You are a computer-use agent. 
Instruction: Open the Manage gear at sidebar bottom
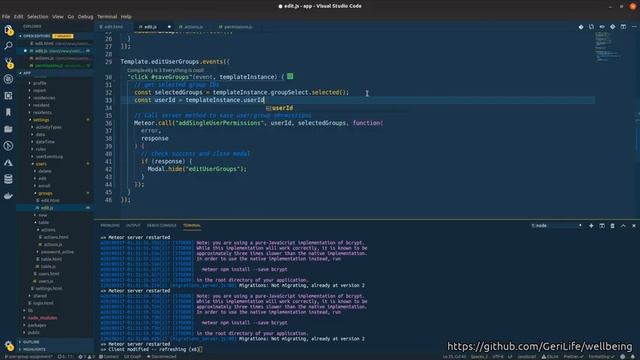(x=8, y=346)
